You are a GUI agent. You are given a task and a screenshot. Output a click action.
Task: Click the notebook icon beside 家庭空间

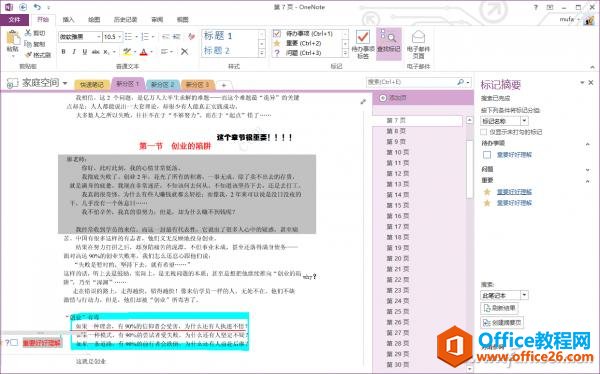point(12,83)
